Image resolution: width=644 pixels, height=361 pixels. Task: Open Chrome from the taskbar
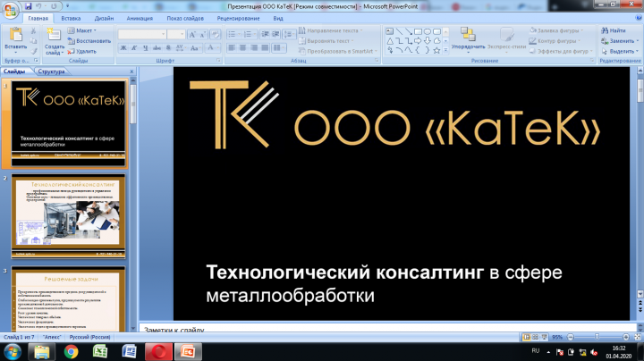(x=71, y=351)
